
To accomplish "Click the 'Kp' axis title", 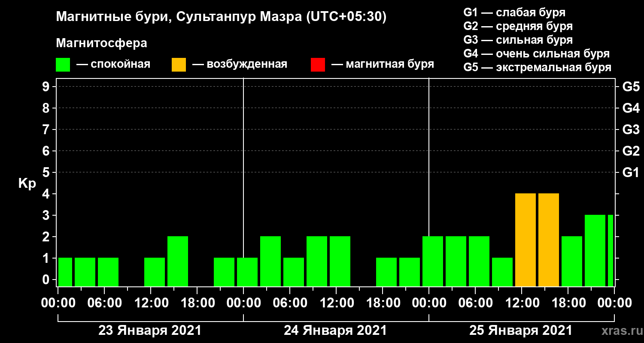I will pos(27,184).
